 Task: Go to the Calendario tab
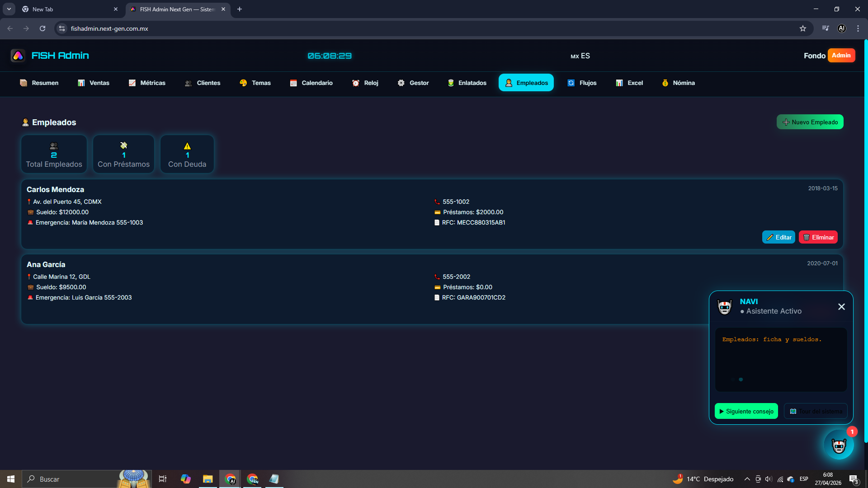[x=311, y=83]
